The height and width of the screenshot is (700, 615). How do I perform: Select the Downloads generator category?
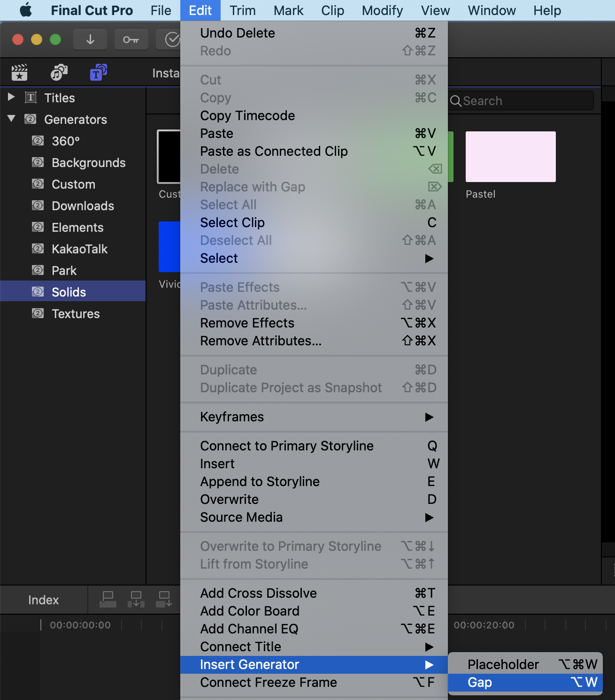click(x=73, y=206)
